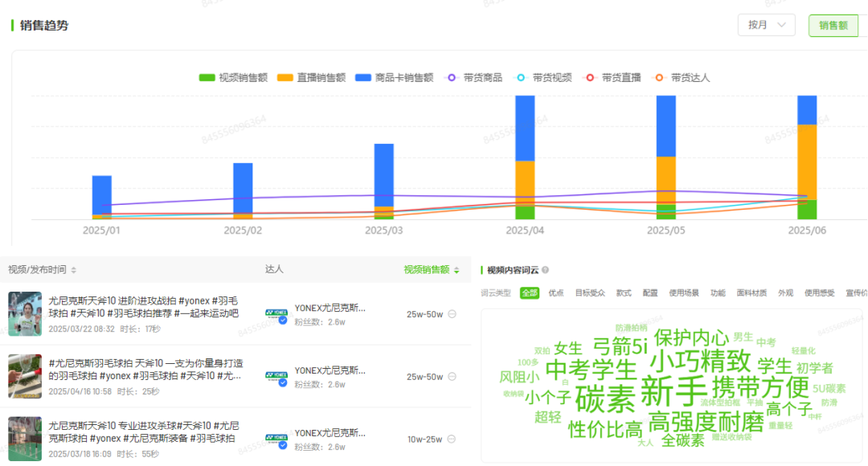The height and width of the screenshot is (466, 868).
Task: Click the word 携带方便 in the cloud
Action: pos(760,386)
